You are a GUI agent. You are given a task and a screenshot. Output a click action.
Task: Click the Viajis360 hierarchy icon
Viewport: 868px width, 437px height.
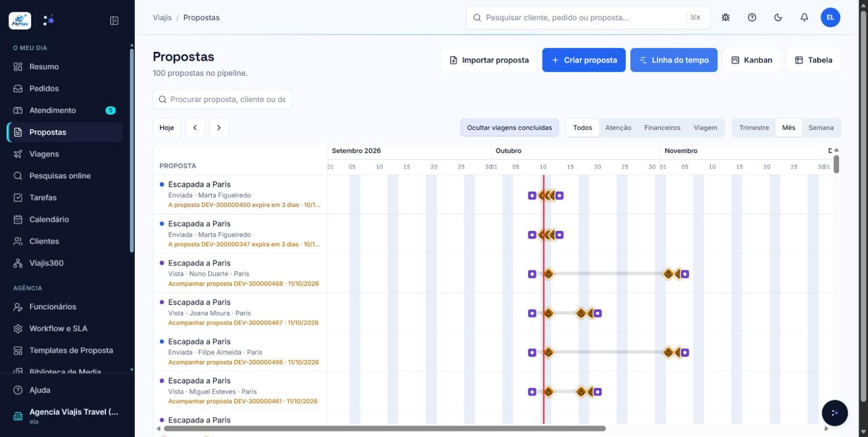(x=18, y=263)
